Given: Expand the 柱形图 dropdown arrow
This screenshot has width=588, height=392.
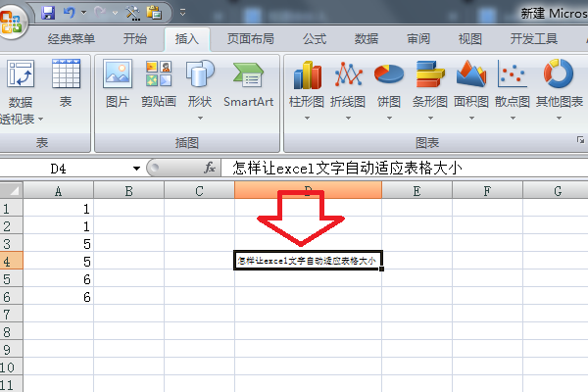Looking at the screenshot, I should click(x=307, y=119).
